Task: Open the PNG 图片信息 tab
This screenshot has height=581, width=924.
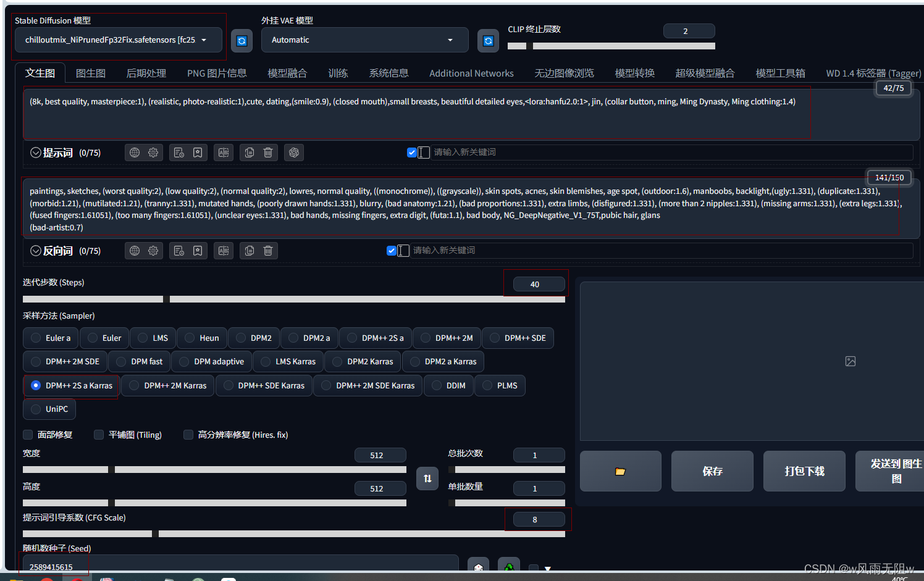Action: (217, 73)
